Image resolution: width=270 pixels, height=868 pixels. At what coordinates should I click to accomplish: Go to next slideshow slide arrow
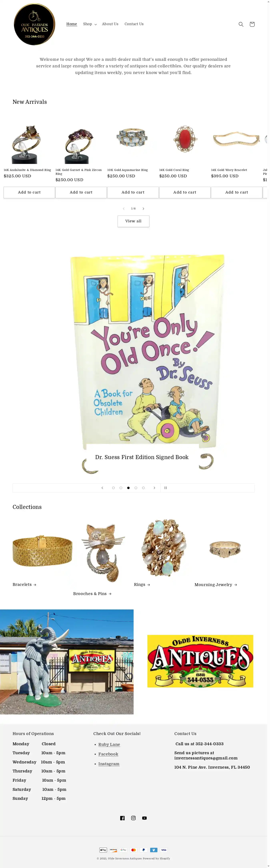point(154,487)
